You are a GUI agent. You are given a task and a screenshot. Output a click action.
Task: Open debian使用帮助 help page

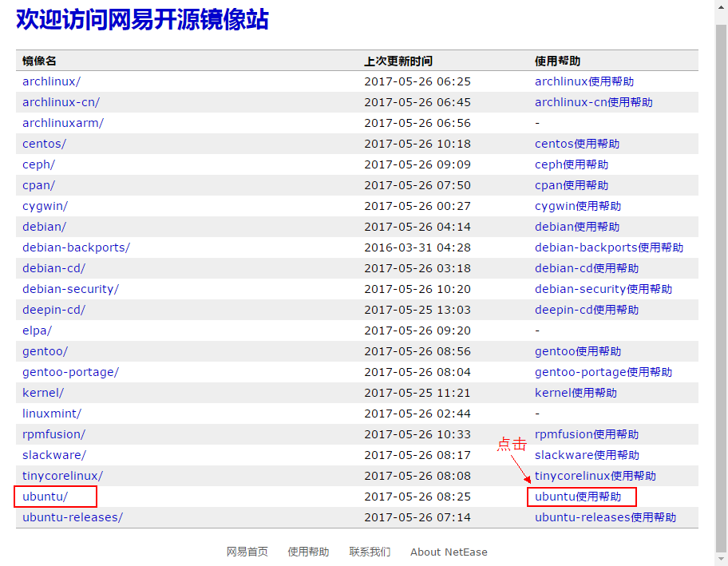577,227
